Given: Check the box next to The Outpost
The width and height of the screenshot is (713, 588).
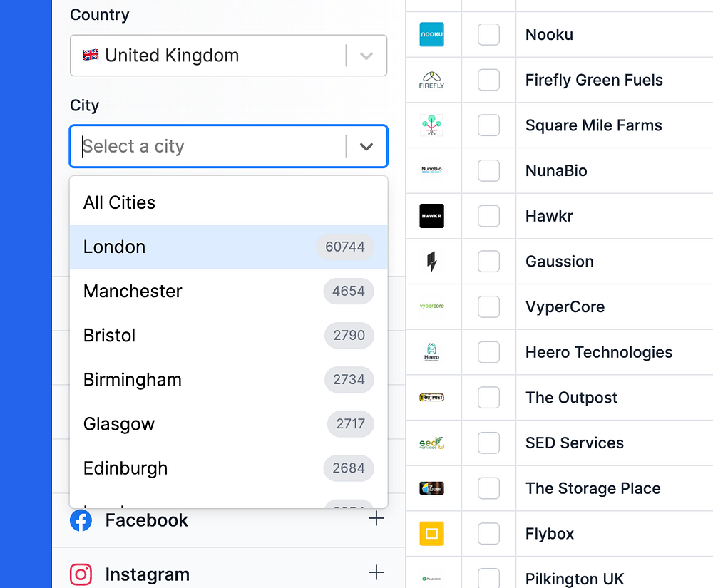Looking at the screenshot, I should pos(488,398).
